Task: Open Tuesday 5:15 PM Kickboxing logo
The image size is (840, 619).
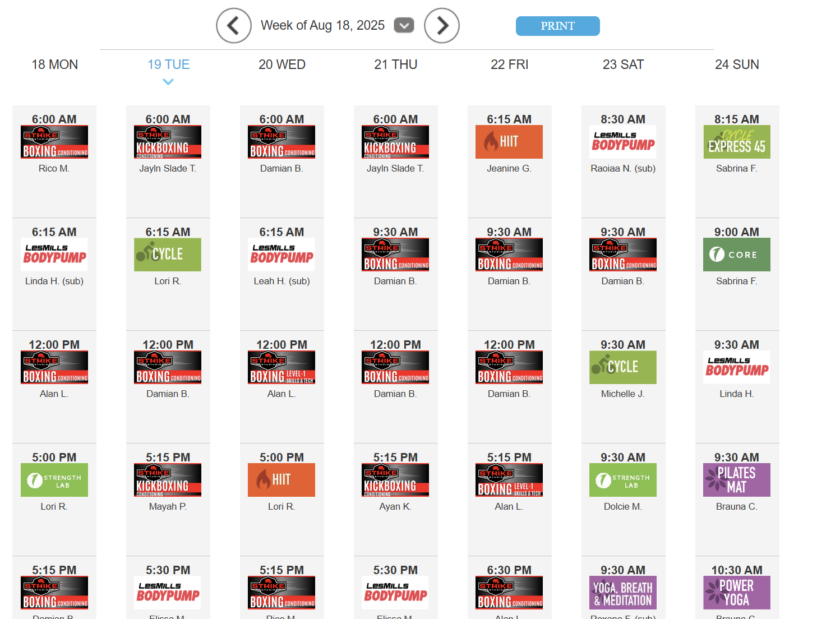Action: point(168,480)
